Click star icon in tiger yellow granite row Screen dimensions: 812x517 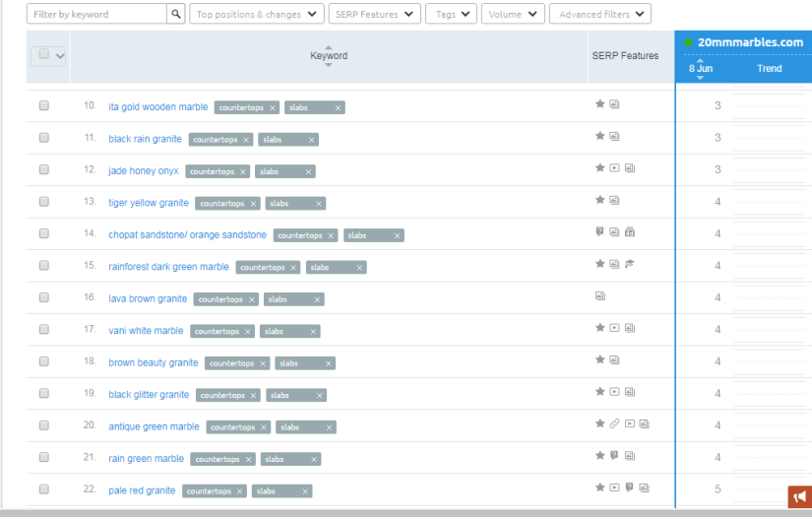[x=599, y=200]
